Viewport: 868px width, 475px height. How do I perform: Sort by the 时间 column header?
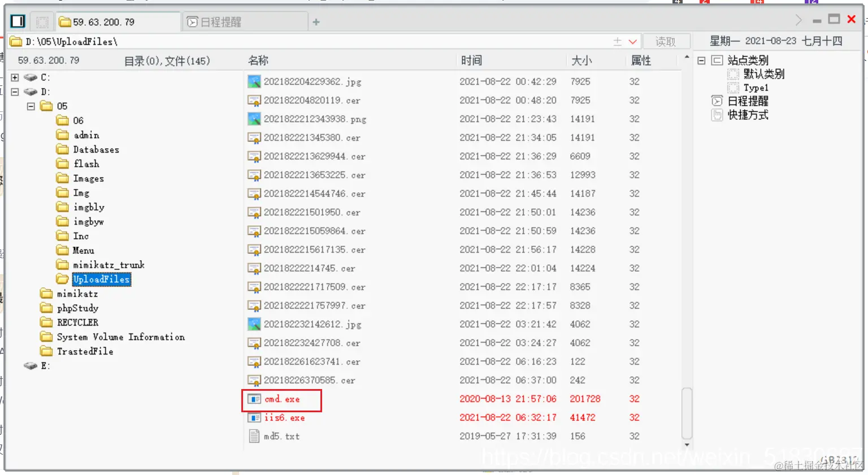(471, 61)
